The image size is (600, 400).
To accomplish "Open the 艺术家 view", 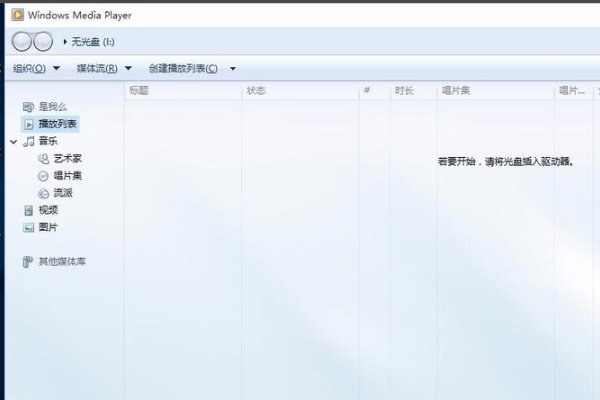I will coord(68,158).
